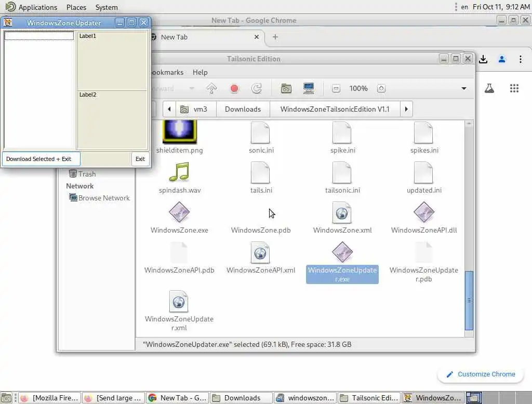Image resolution: width=532 pixels, height=404 pixels.
Task: Select the WindowsZoneUpdater.exe file icon
Action: [x=342, y=252]
